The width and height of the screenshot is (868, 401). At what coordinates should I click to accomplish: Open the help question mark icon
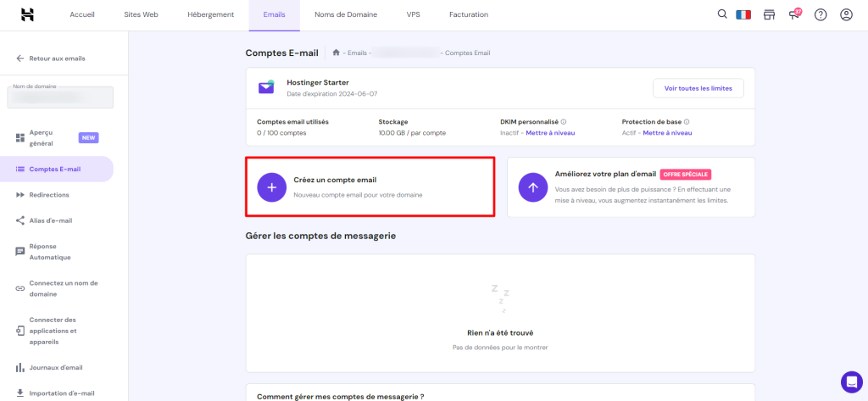(x=821, y=14)
